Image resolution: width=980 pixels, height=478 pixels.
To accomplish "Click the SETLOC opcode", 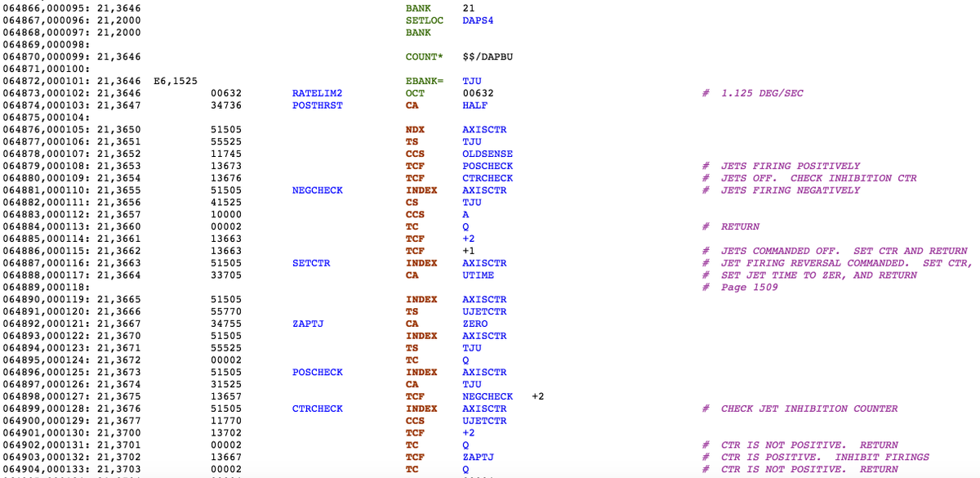I will [425, 20].
